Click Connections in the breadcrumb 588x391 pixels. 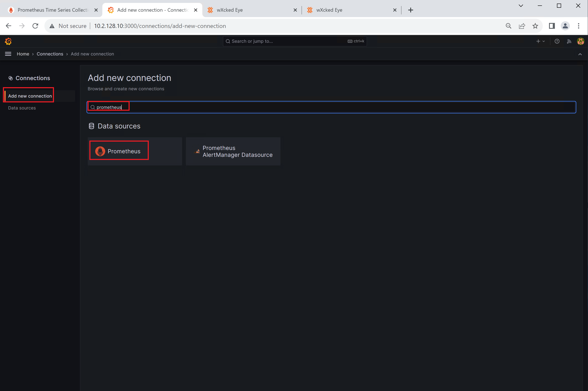tap(50, 54)
